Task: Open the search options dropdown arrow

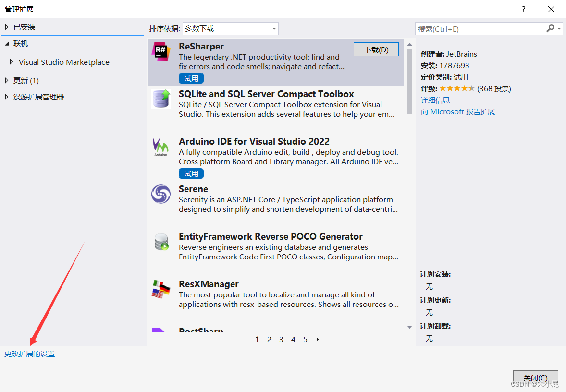Action: tap(559, 28)
